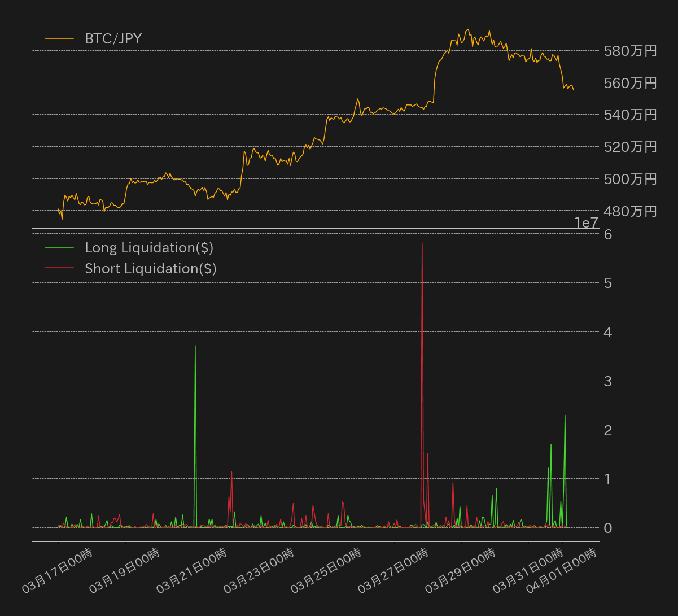678x616 pixels.
Task: Click the 580万円 price axis label
Action: click(x=630, y=51)
